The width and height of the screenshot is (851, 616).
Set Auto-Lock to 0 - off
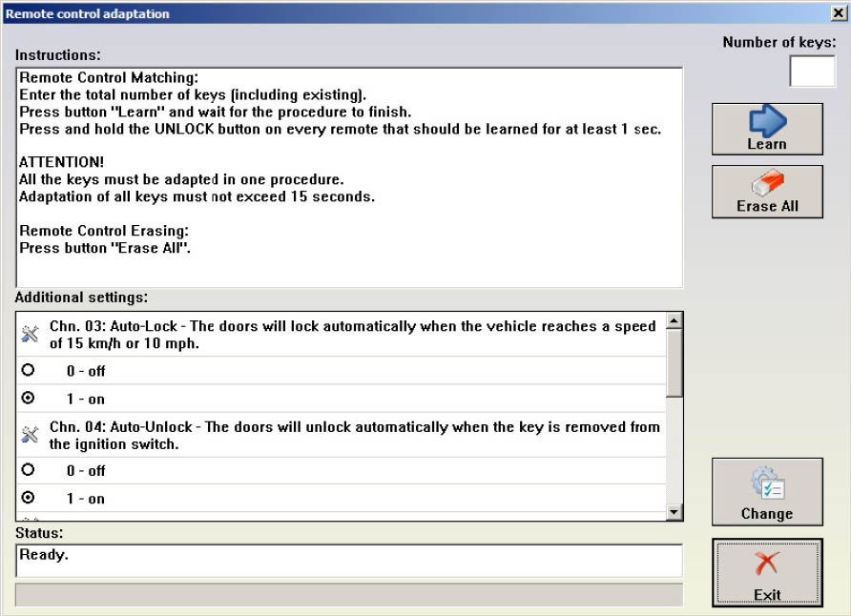(x=28, y=371)
